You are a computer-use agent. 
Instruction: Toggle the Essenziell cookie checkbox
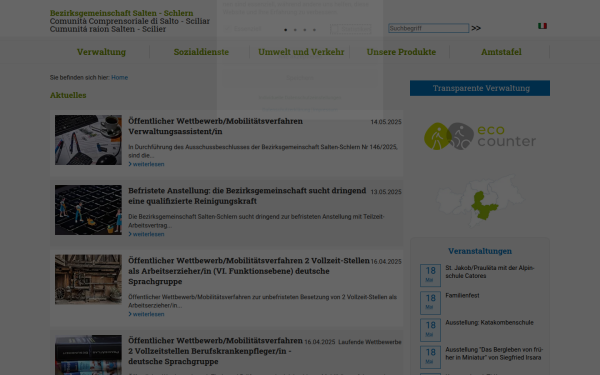(x=227, y=29)
